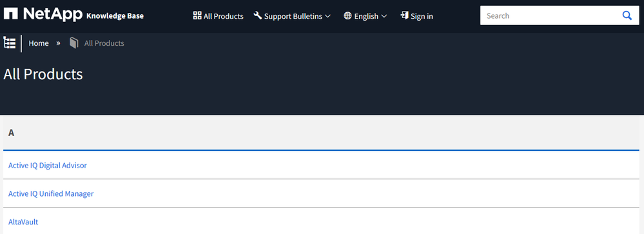Click the All Products page heading
644x234 pixels.
click(x=43, y=74)
